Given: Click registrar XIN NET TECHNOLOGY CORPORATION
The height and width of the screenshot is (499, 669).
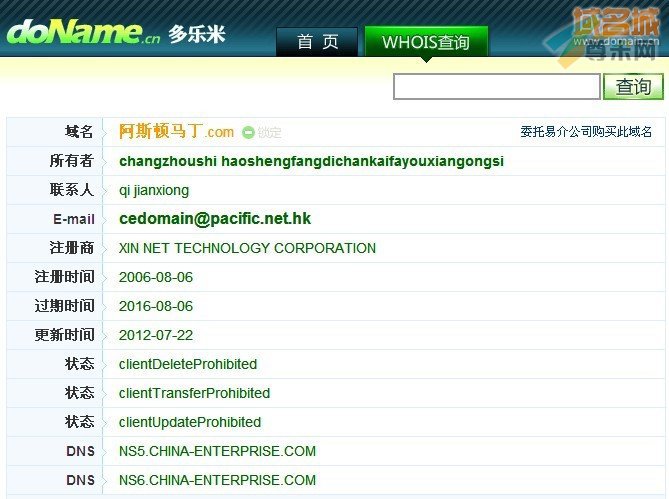Looking at the screenshot, I should [x=247, y=248].
